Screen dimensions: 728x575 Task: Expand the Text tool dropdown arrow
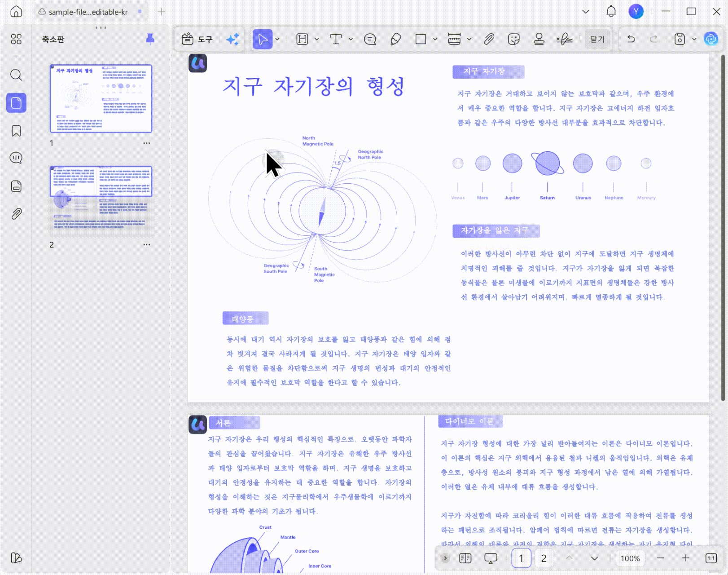(x=351, y=40)
